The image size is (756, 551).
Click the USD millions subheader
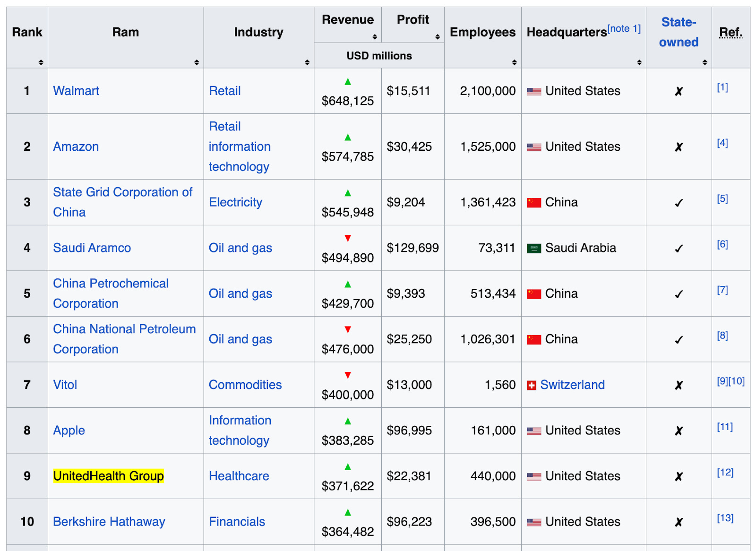(379, 56)
